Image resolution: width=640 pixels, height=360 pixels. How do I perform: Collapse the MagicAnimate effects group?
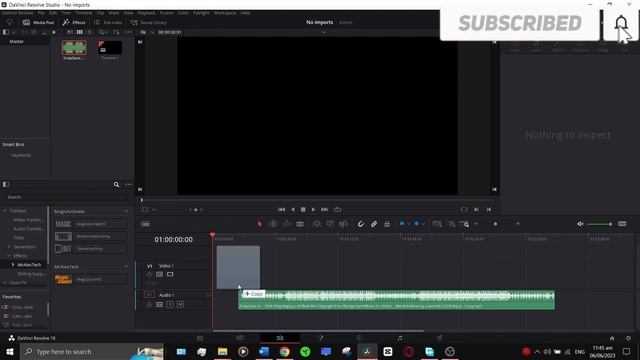(x=126, y=211)
